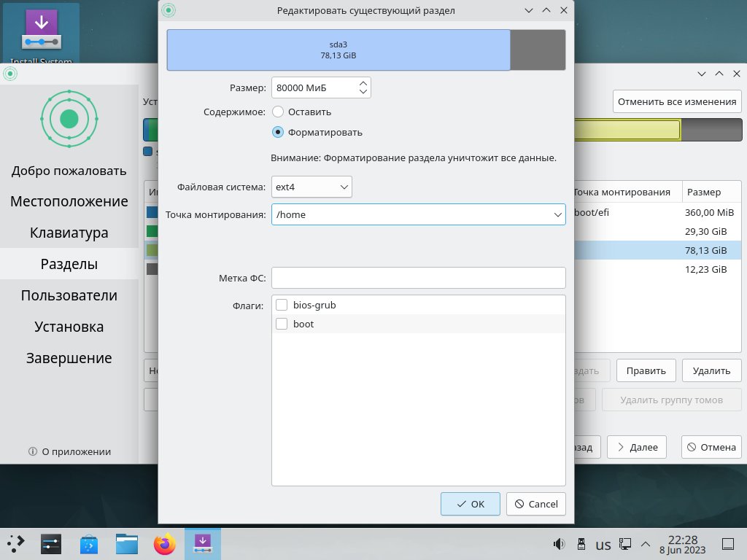Open the volume control in the system tray
The height and width of the screenshot is (560, 747).
[559, 544]
